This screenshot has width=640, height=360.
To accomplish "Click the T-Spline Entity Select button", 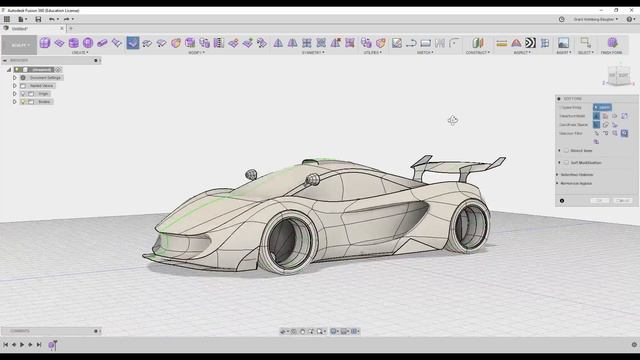I will click(602, 107).
